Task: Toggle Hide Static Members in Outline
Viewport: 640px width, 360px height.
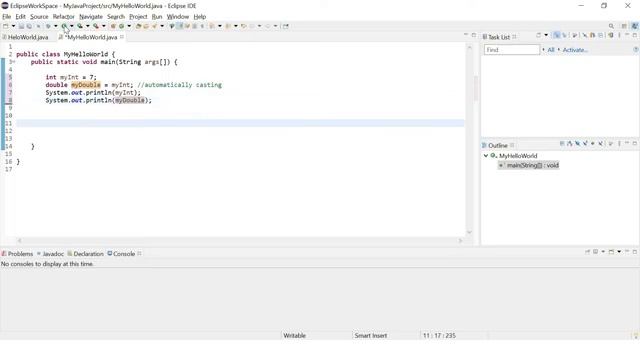Action: [585, 143]
